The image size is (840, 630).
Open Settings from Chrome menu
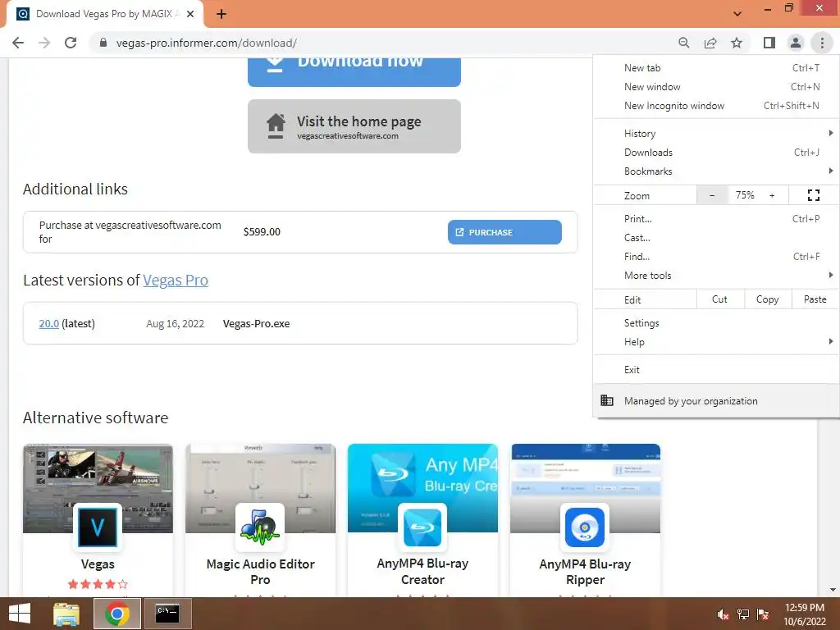(716, 323)
